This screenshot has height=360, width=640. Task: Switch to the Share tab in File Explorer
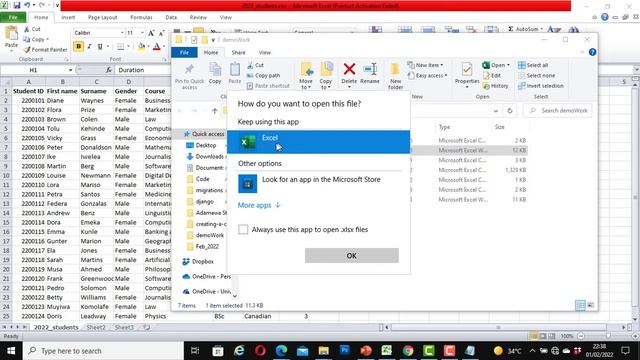click(x=238, y=52)
